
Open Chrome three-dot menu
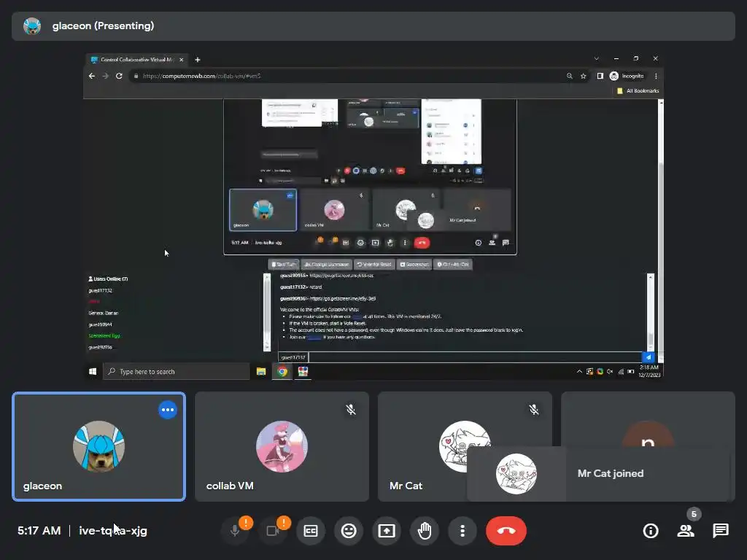click(x=656, y=76)
